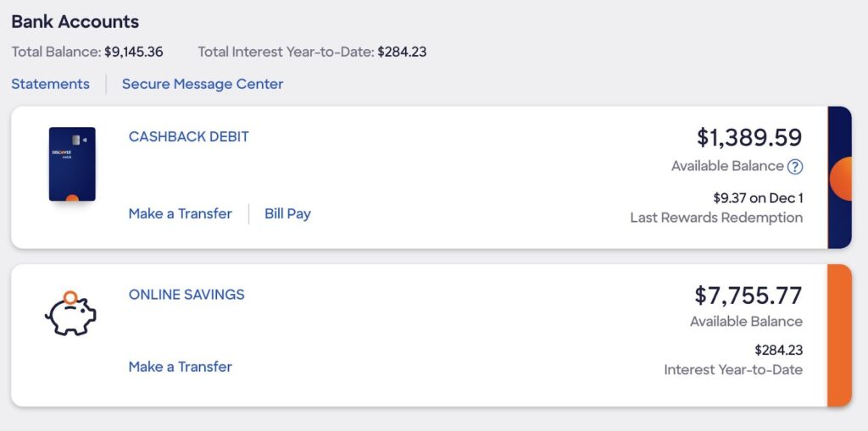The image size is (868, 431).
Task: Open the Statements link
Action: click(x=50, y=84)
